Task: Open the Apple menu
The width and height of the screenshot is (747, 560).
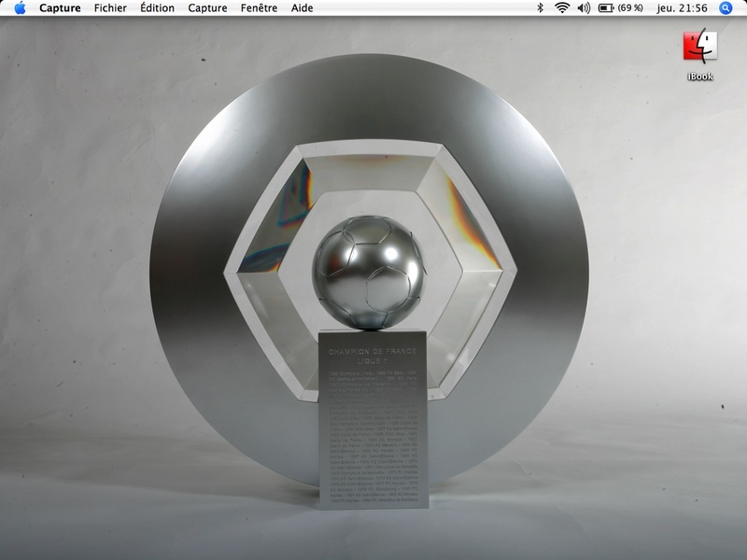Action: click(x=20, y=7)
